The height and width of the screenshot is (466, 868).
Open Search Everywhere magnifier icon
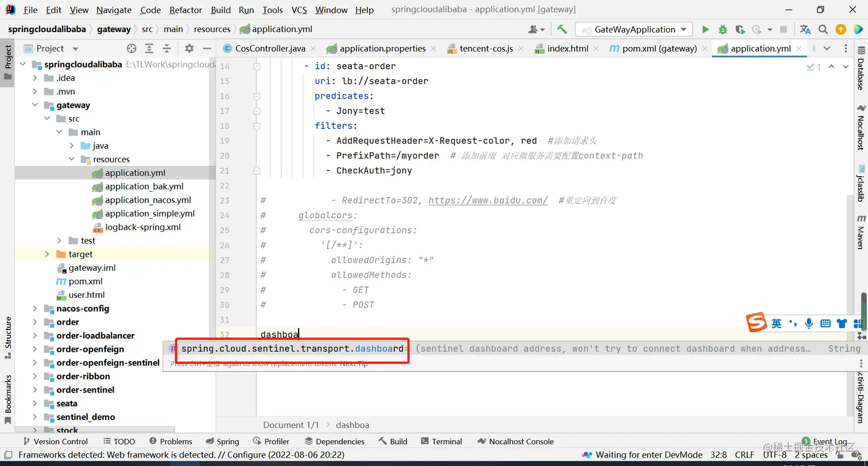click(x=823, y=29)
